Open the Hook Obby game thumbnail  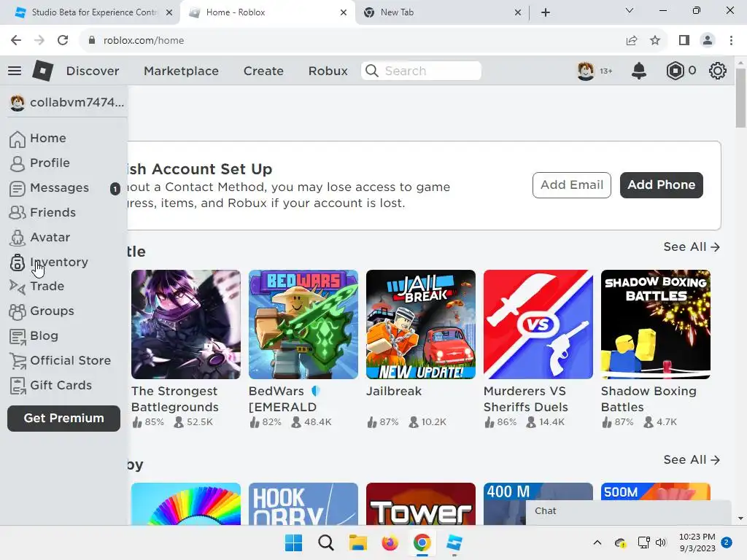(303, 505)
